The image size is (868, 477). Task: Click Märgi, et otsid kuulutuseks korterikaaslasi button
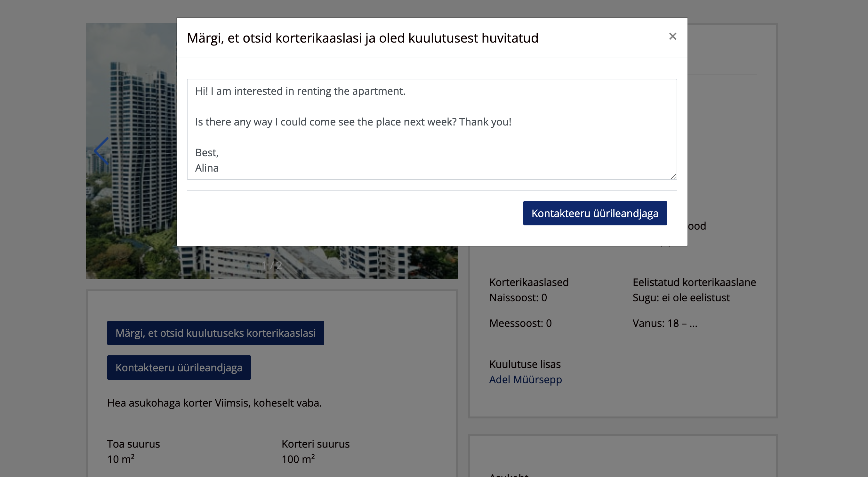pyautogui.click(x=215, y=333)
